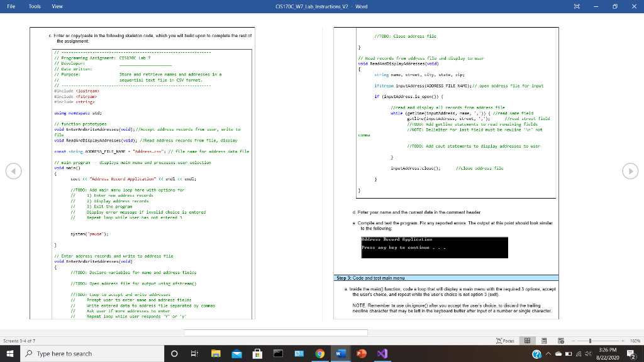Screen dimensions: 644x362
Task: Click the zoom in plus button
Action: pos(623,341)
